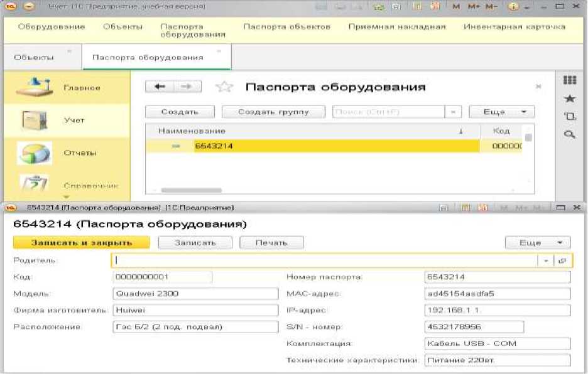Screen dimensions: 588x374
Task: Open the functions menu grid icon
Action: coord(570,80)
